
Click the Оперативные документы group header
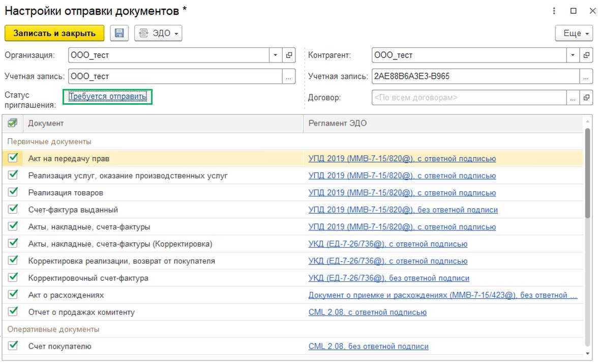[53, 329]
